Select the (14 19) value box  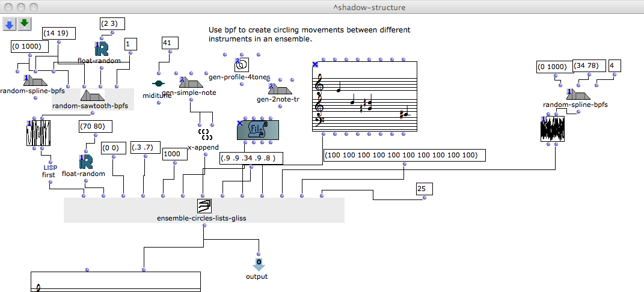[x=58, y=34]
